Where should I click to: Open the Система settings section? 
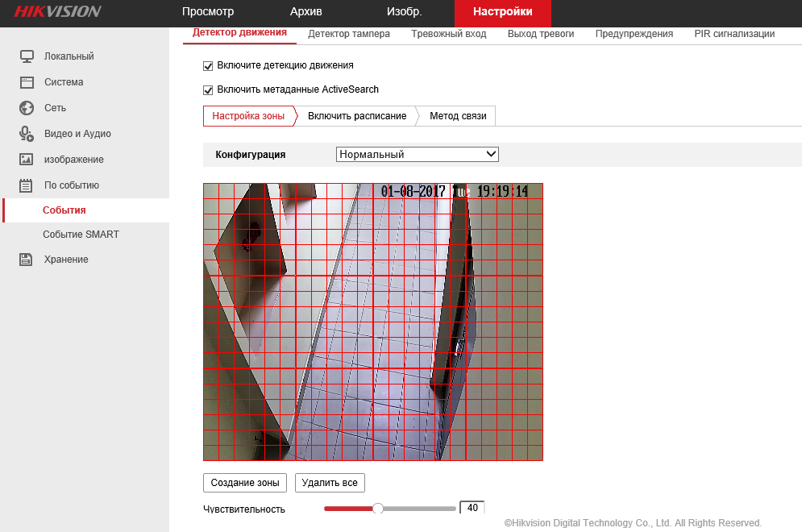(64, 82)
